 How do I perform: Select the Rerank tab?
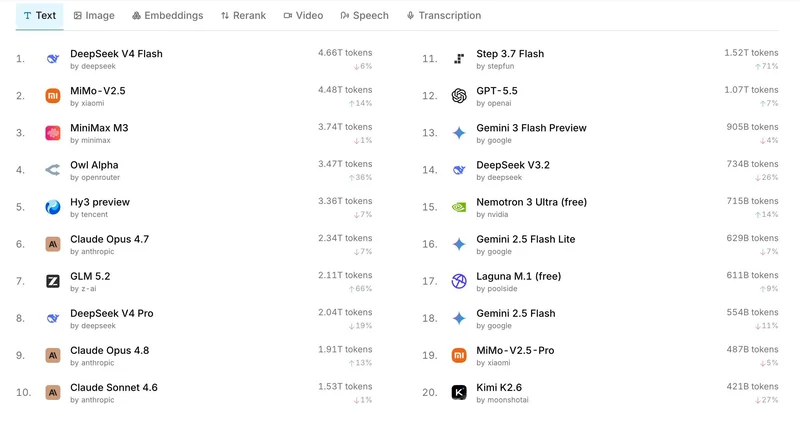pos(243,16)
